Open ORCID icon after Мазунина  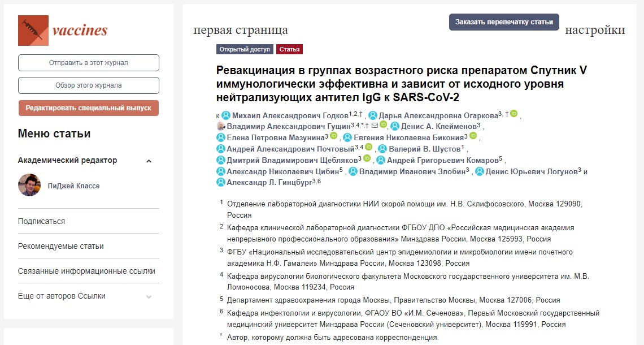click(333, 136)
